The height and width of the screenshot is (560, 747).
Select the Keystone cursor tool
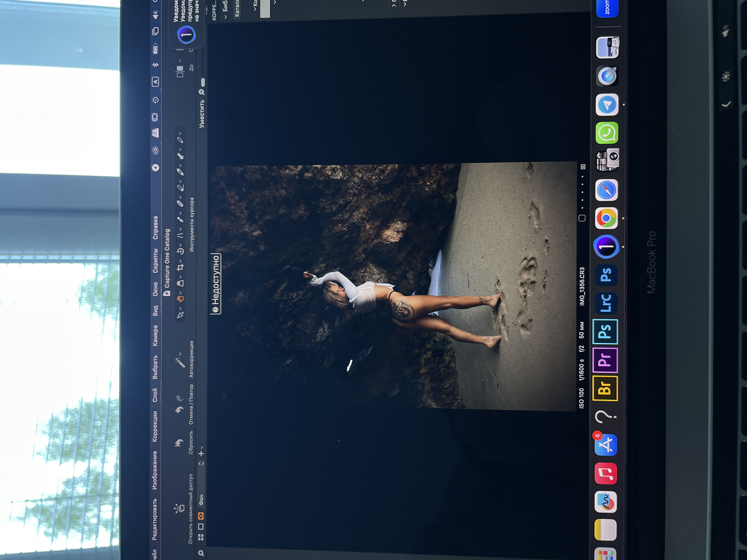(x=180, y=236)
